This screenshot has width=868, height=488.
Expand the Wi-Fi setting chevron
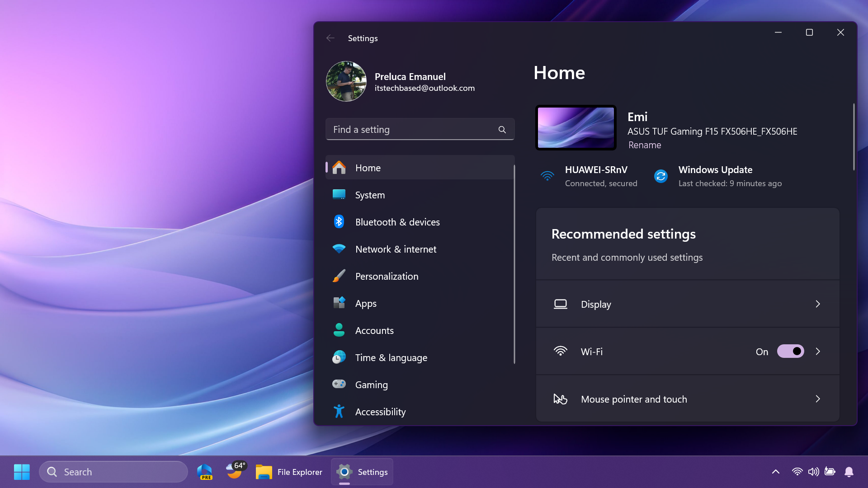(x=818, y=352)
